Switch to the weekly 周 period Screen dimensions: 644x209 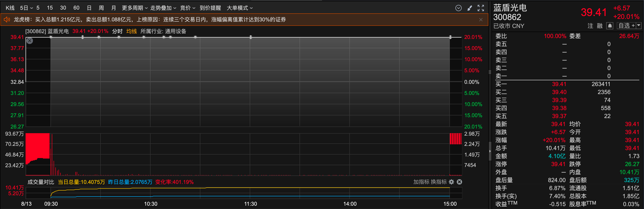click(101, 8)
